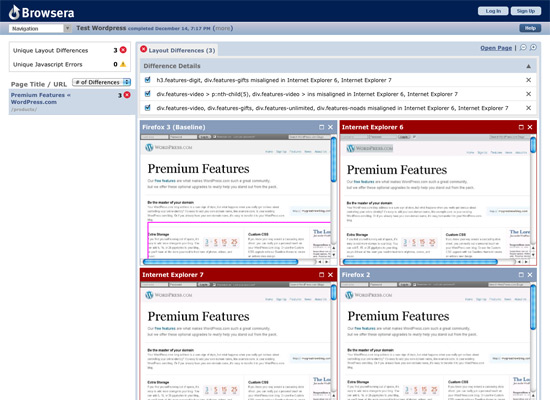Screen dimensions: 550x400
Task: Toggle checkbox for div.features-unlimited, features-noads difference
Action: 148,108
